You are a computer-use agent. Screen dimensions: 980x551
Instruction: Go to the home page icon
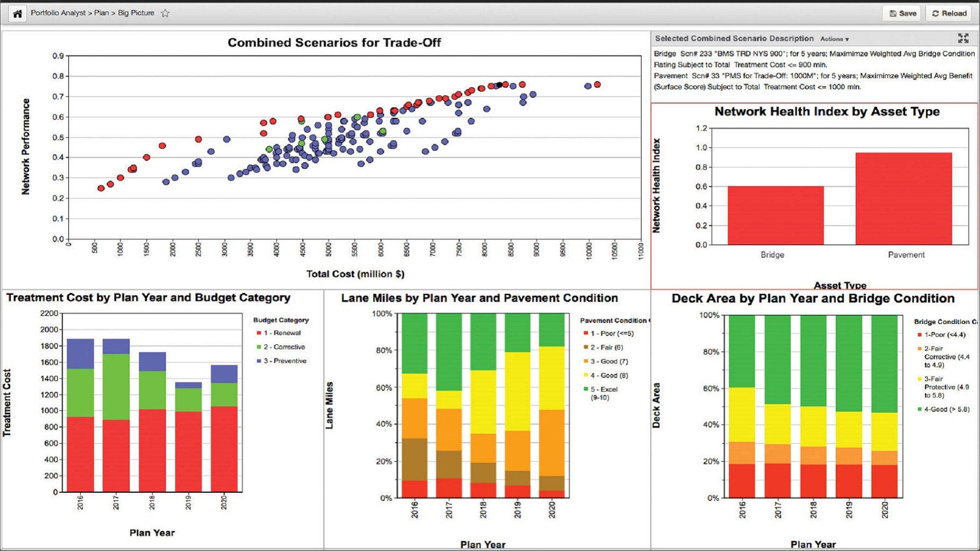point(17,13)
